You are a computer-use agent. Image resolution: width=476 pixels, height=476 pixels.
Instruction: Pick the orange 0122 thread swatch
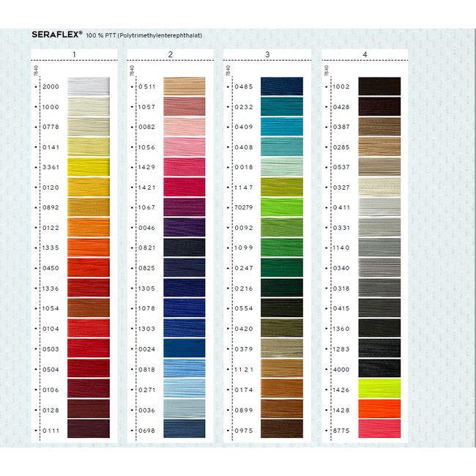click(x=88, y=228)
